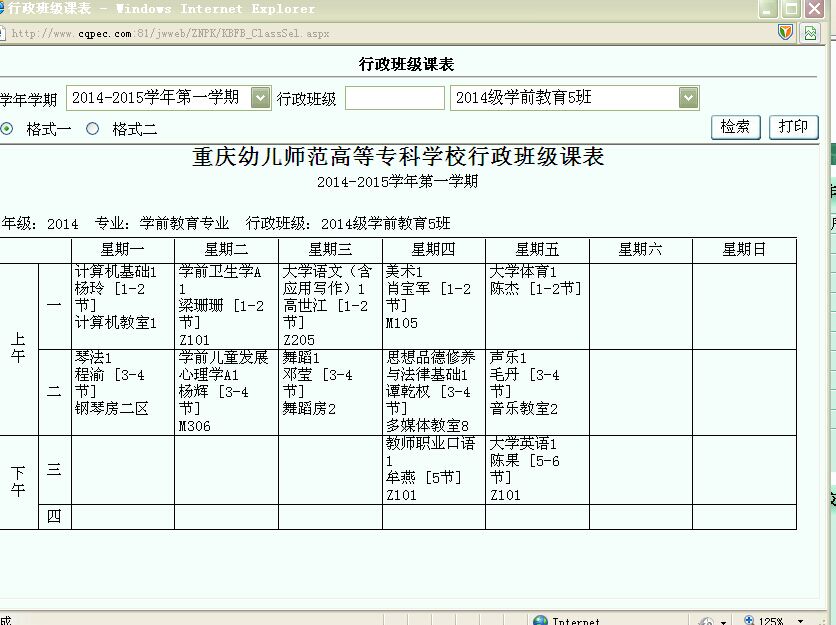Viewport: 836px width, 625px height.
Task: Click the 专业: 学前教育专业 text
Action: click(162, 223)
